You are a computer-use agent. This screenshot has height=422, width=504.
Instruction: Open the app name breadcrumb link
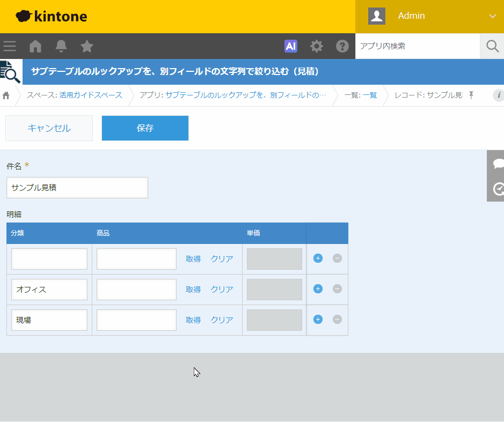tap(246, 95)
